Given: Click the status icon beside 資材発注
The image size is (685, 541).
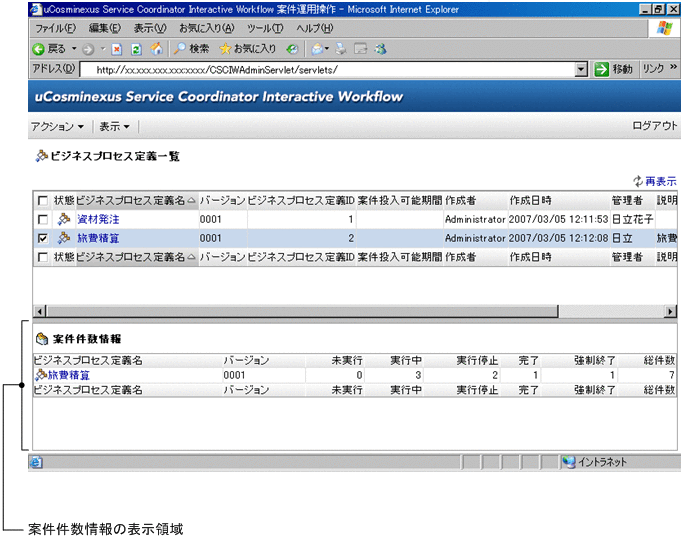Looking at the screenshot, I should click(x=63, y=219).
